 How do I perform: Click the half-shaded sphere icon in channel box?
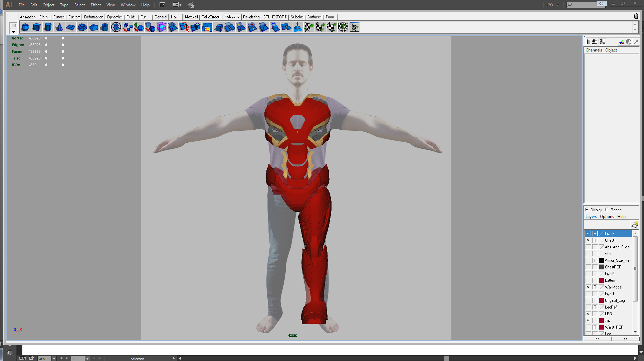point(629,42)
